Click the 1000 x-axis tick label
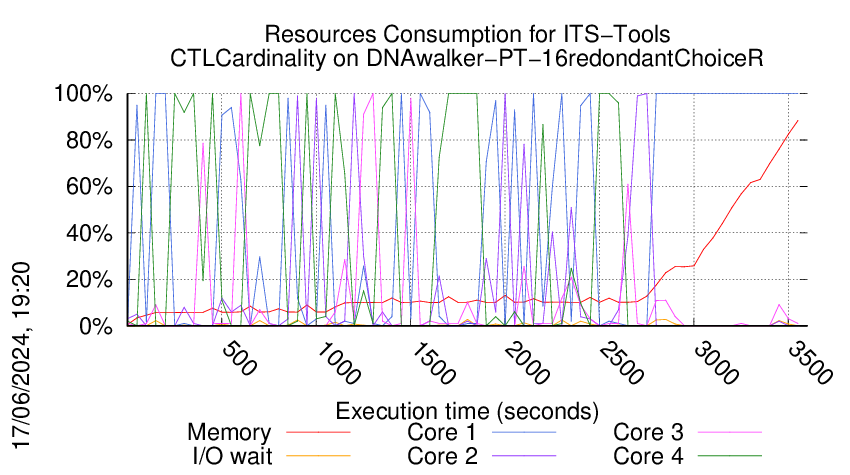This screenshot has width=850, height=475. (x=338, y=363)
